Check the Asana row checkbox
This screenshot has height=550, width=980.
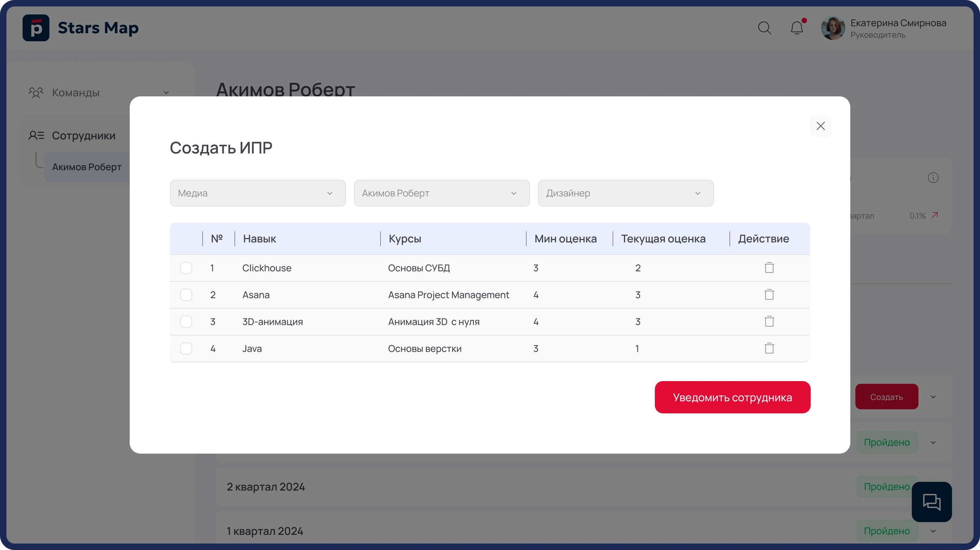(186, 295)
